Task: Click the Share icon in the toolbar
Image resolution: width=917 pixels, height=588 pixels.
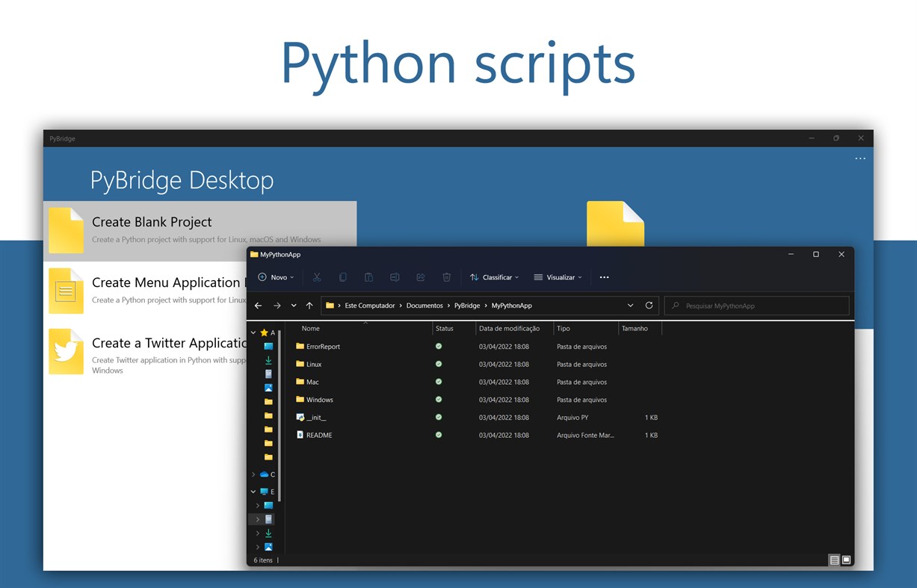Action: [x=421, y=277]
